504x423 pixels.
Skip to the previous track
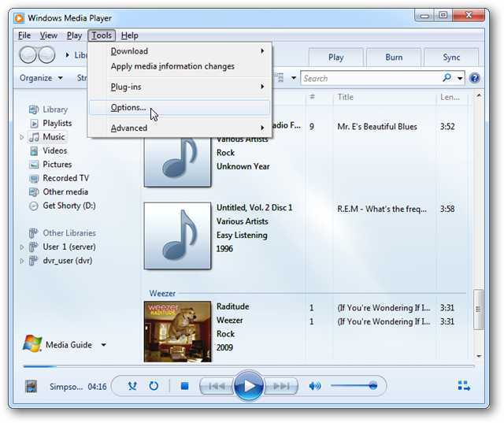tap(217, 386)
